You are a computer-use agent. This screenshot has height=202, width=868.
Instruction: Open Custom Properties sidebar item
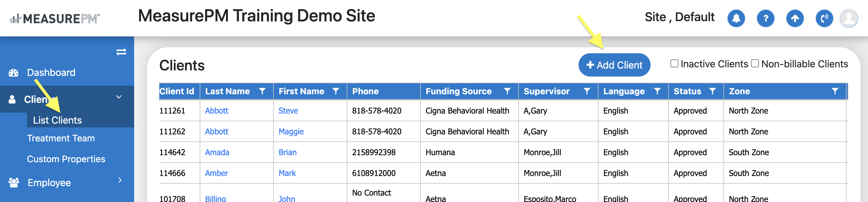pyautogui.click(x=66, y=159)
